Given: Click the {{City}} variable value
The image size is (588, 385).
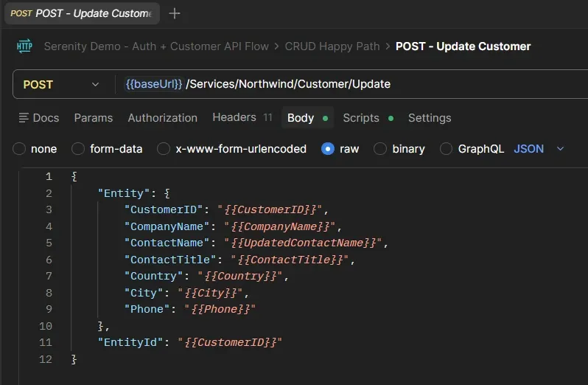Looking at the screenshot, I should [211, 293].
